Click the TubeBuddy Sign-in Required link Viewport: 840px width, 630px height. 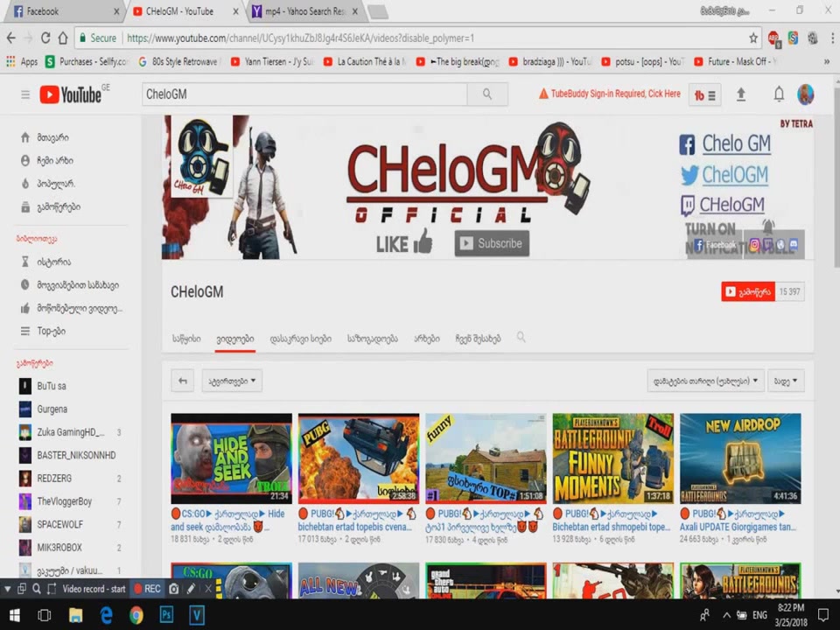tap(609, 94)
